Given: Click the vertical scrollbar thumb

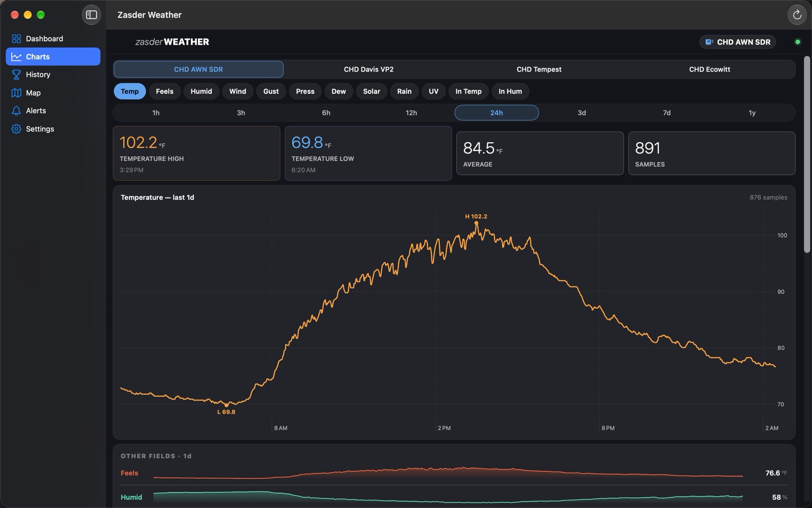Looking at the screenshot, I should click(x=807, y=154).
